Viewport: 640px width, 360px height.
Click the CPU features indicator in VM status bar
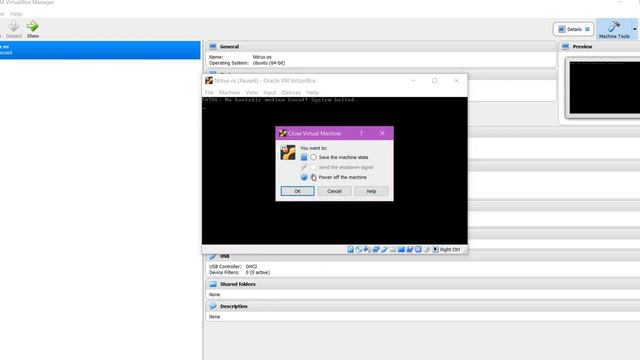[x=418, y=249]
